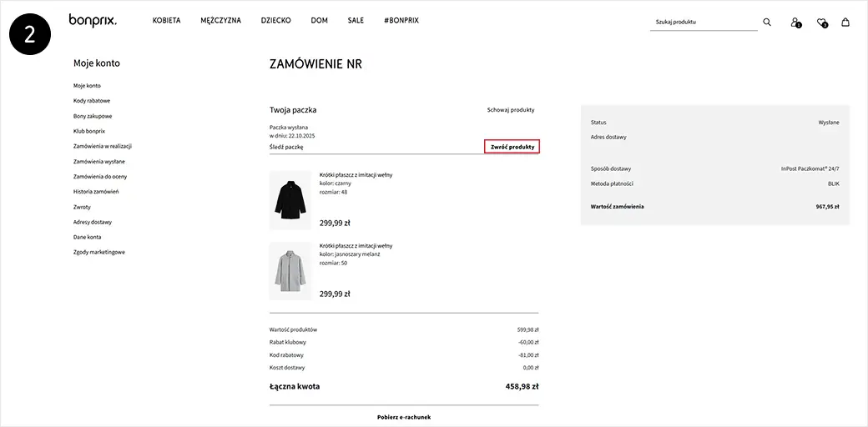Click the search magnifier icon

[767, 22]
